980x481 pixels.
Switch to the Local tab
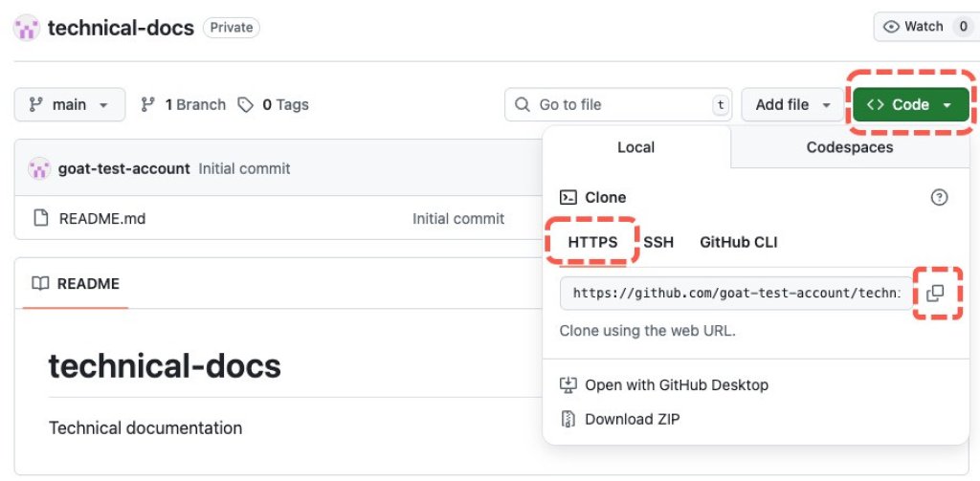636,147
